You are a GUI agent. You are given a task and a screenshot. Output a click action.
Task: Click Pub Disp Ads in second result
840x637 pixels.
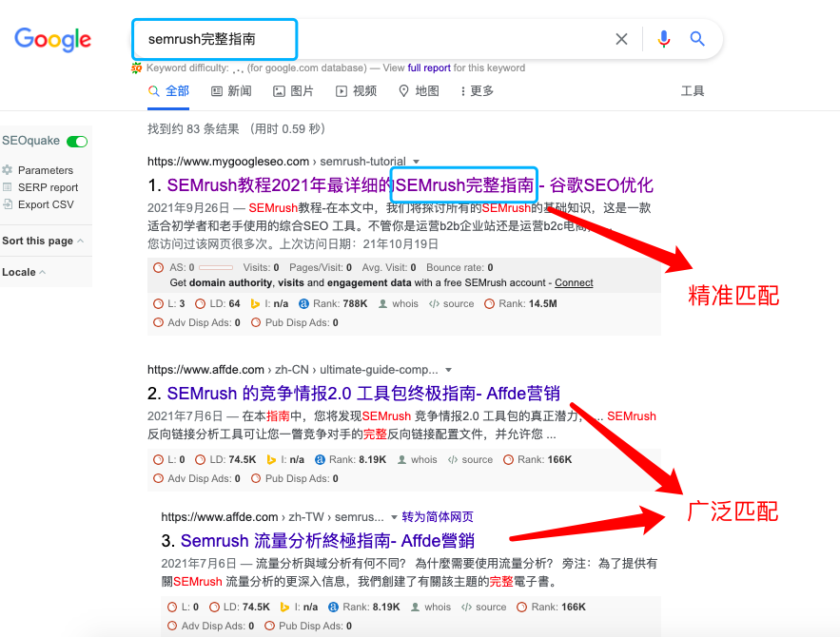(x=295, y=478)
